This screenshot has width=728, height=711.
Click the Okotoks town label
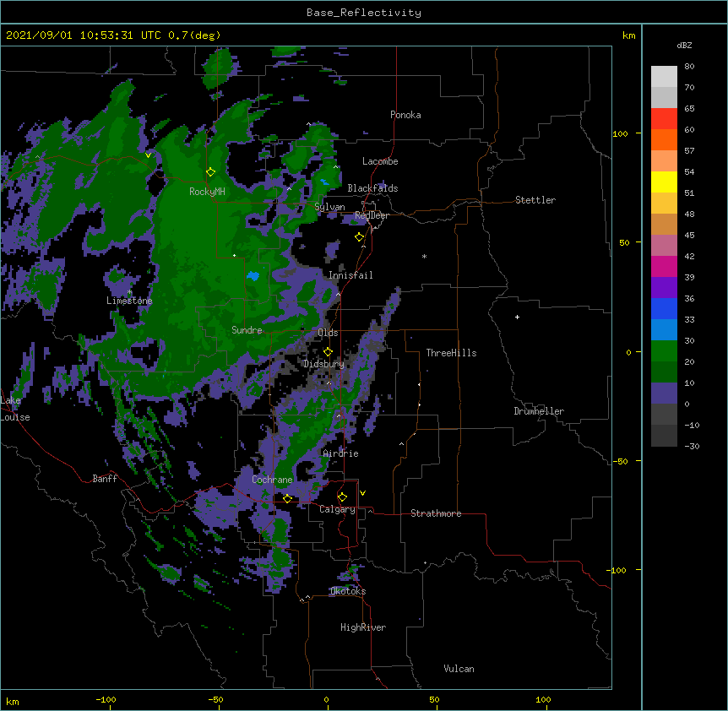(x=348, y=591)
